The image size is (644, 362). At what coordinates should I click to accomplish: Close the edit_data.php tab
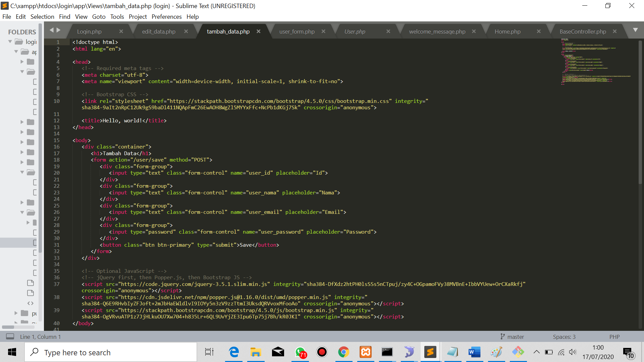click(x=186, y=31)
